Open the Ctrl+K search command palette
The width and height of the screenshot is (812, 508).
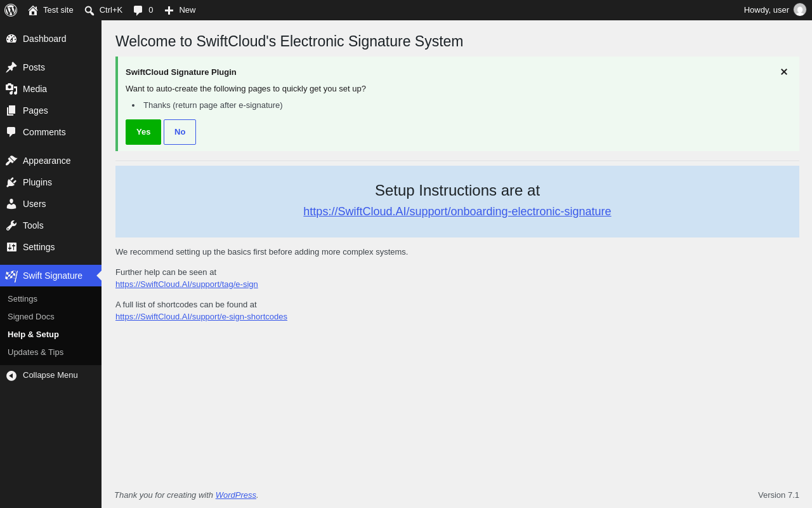click(x=103, y=10)
